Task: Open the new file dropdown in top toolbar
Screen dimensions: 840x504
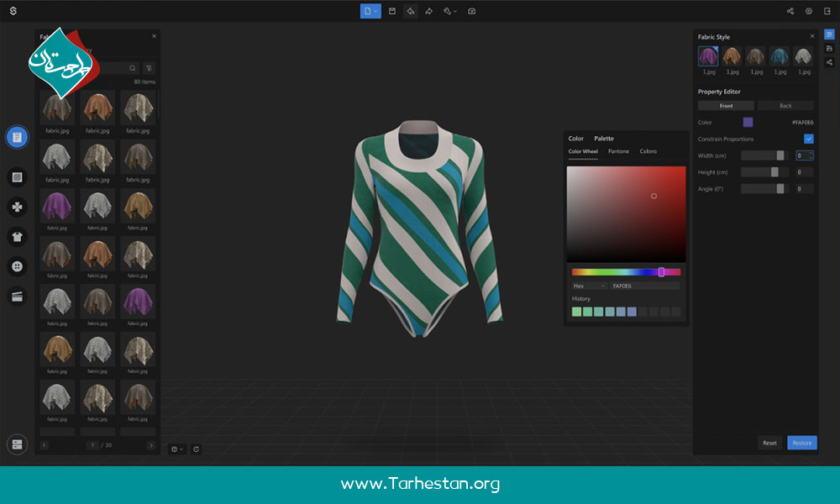Action: point(370,11)
